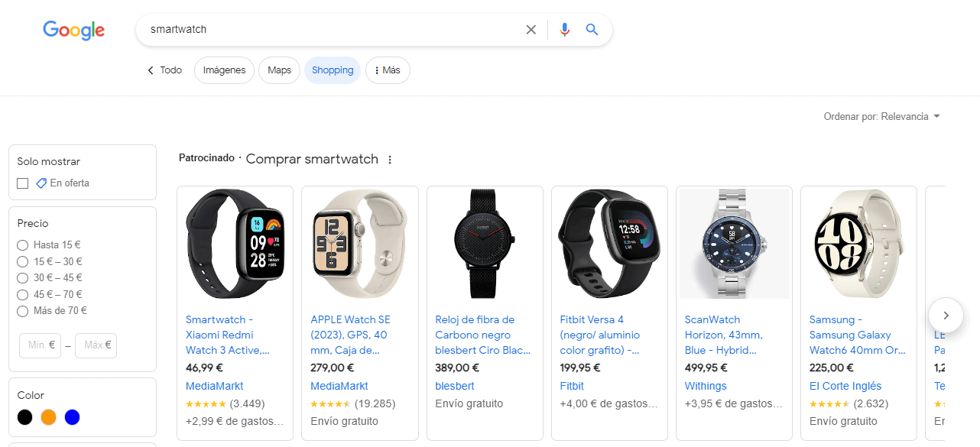980x447 pixels.
Task: Switch to the Imágenes tab
Action: point(223,70)
